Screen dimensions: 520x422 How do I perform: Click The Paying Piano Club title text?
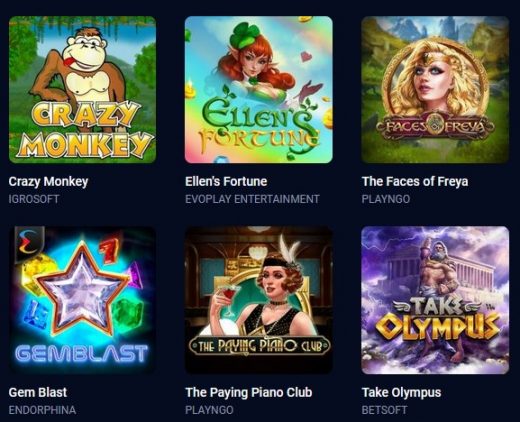(x=249, y=393)
